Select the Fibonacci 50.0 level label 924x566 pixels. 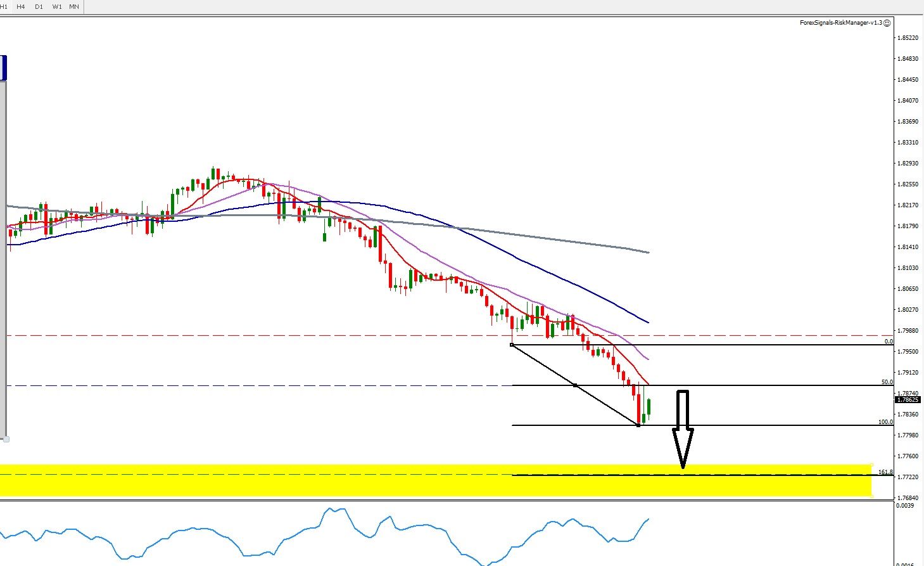point(887,382)
